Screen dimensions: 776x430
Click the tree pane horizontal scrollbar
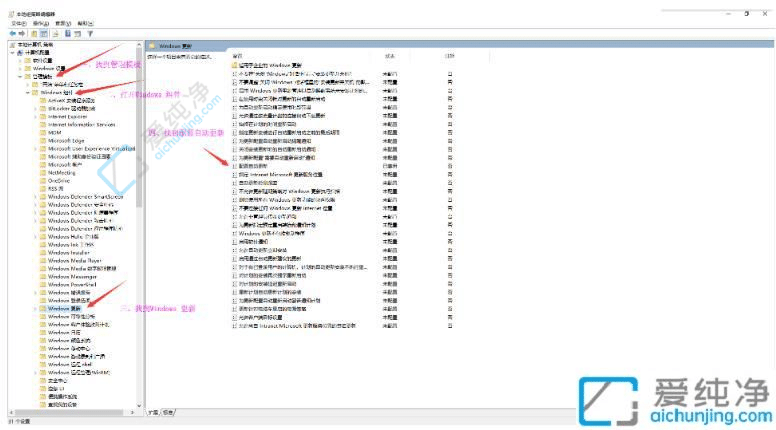coord(68,412)
